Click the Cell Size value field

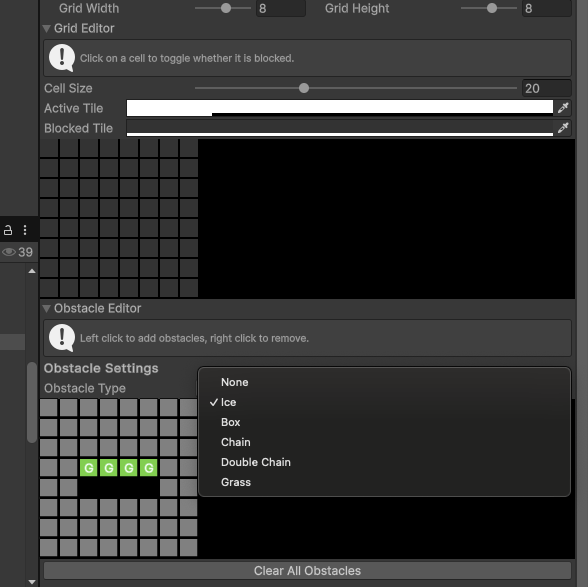coord(546,88)
